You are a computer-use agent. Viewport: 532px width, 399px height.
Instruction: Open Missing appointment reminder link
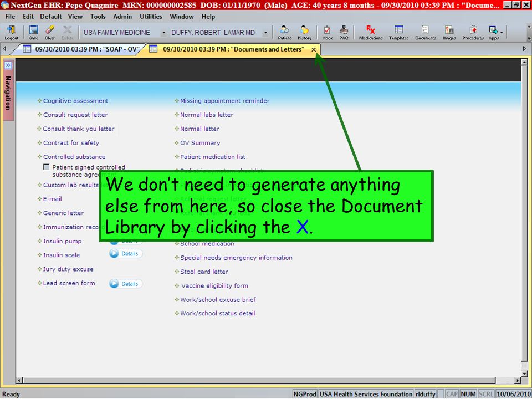pyautogui.click(x=224, y=101)
